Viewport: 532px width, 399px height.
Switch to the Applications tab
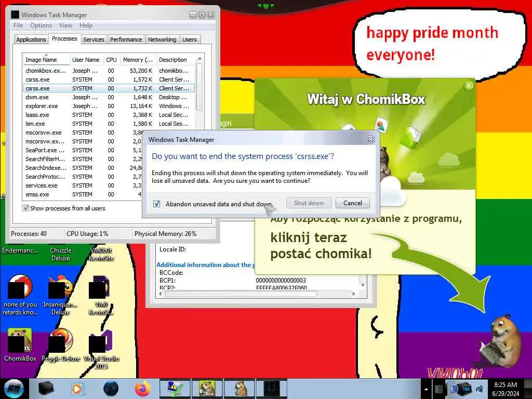(x=31, y=39)
